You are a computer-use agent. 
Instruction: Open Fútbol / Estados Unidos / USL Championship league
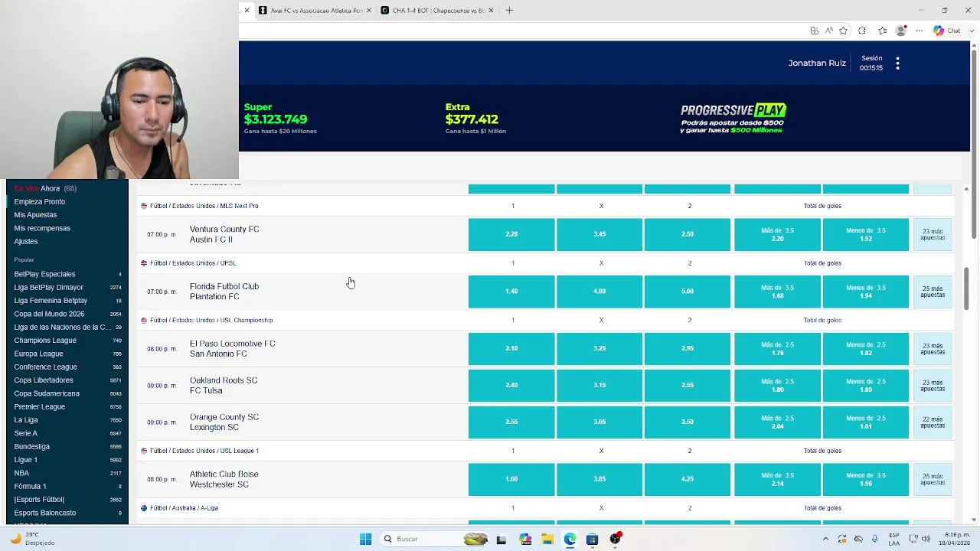[x=211, y=320]
